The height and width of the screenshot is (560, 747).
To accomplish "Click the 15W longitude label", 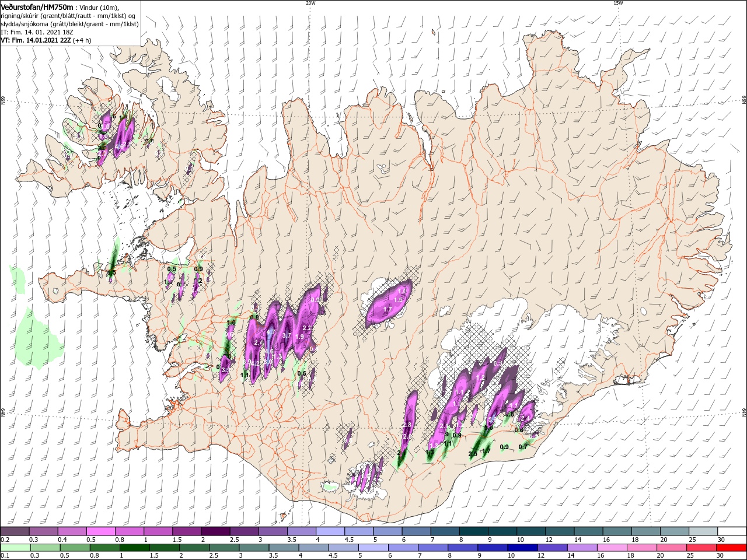I will point(618,3).
